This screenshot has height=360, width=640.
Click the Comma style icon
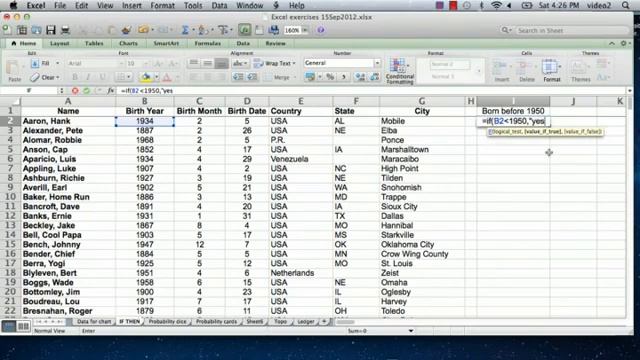(344, 77)
